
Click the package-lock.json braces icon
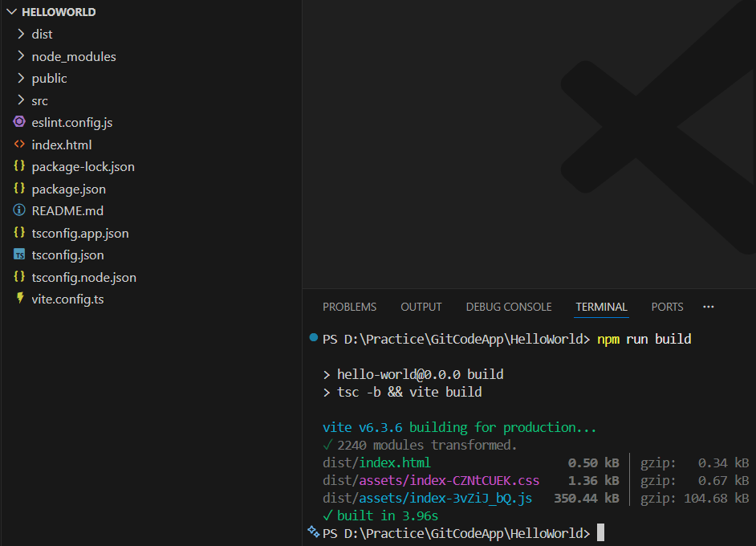point(19,167)
